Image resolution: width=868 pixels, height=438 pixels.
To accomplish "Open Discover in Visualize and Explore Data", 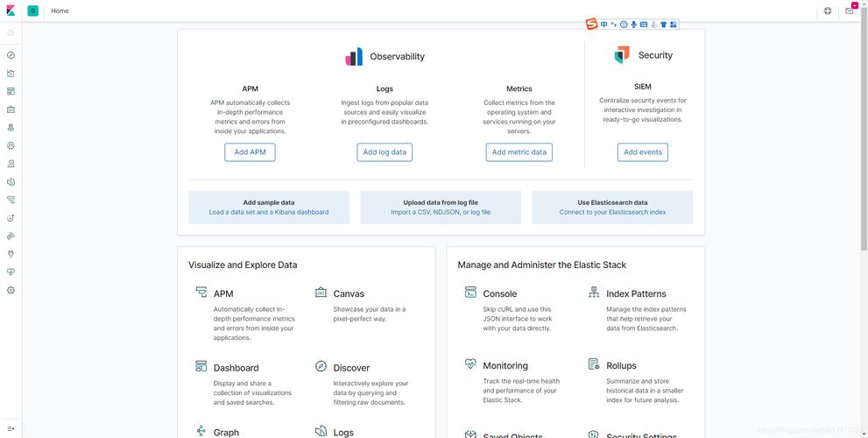I will tap(351, 368).
